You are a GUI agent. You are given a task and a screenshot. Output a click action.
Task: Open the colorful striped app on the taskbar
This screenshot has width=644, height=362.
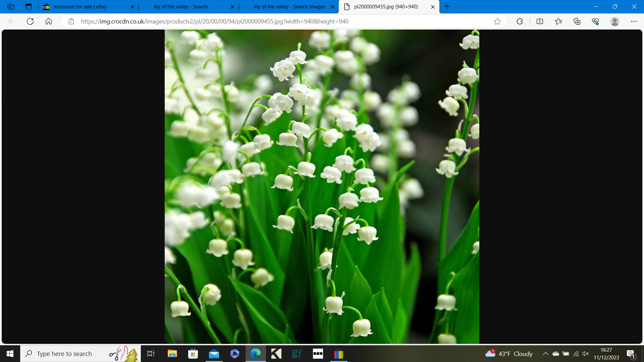pos(339,354)
